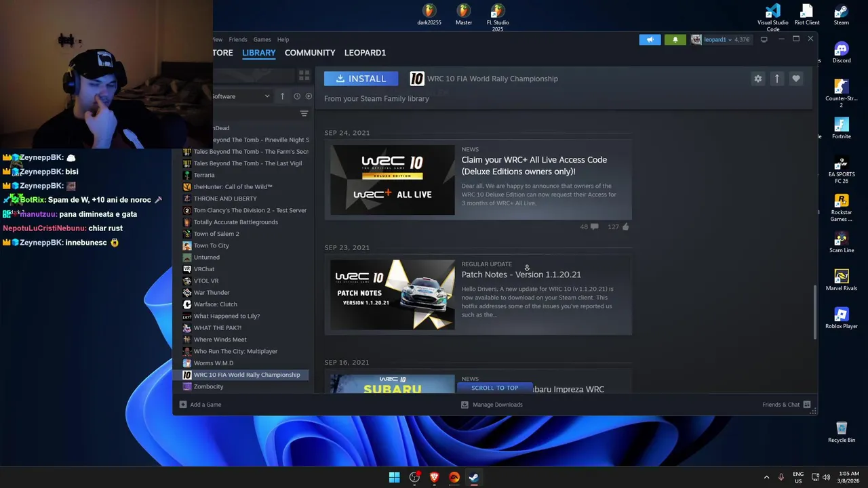The image size is (868, 488).
Task: Open Fortnite desktop shortcut
Action: pos(842,129)
